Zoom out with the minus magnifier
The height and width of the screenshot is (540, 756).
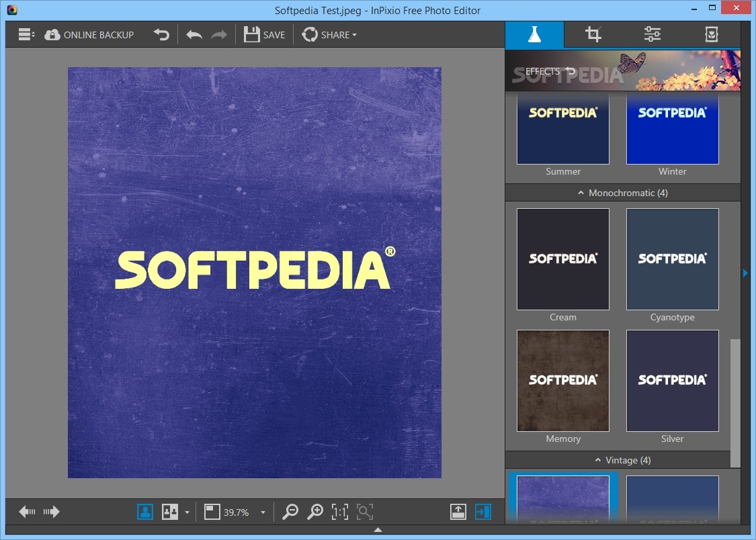tap(290, 512)
